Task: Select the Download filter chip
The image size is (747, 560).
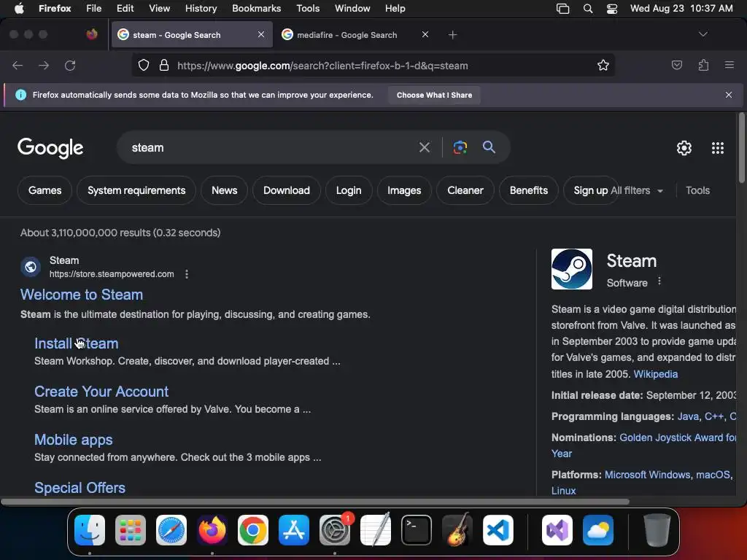Action: (286, 190)
